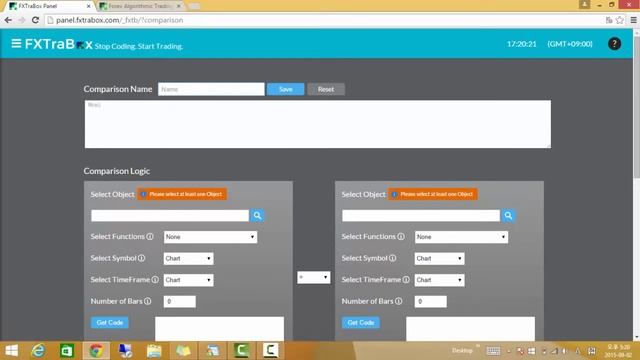Click the Comparison Name input field

(211, 89)
